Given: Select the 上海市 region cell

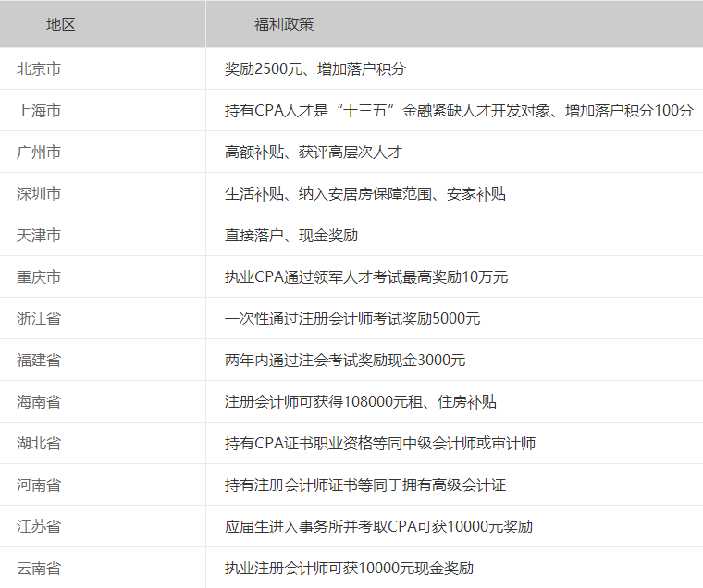Looking at the screenshot, I should [39, 110].
